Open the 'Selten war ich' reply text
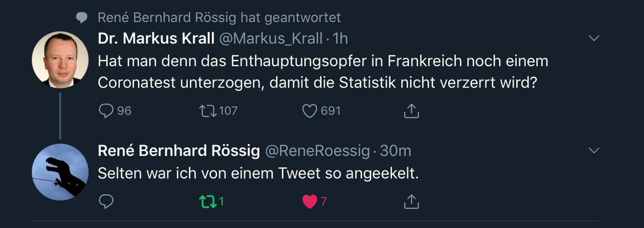This screenshot has height=228, width=644. tap(258, 175)
